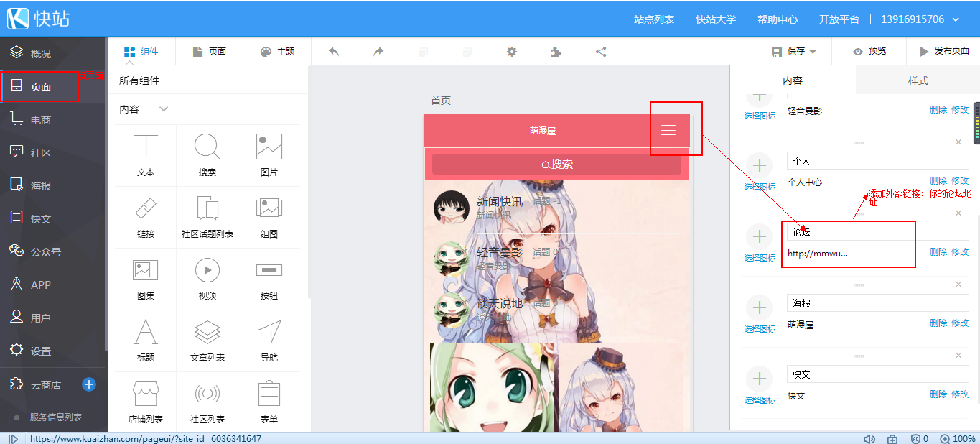
Task: Click the share icon in toolbar
Action: [601, 52]
